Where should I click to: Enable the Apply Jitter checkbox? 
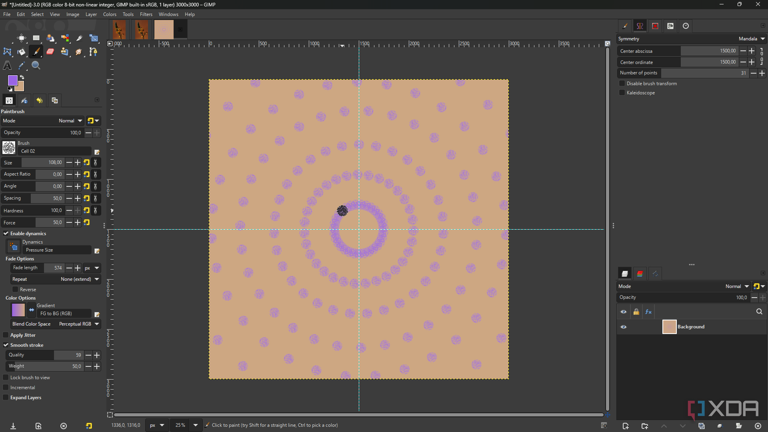click(x=6, y=335)
